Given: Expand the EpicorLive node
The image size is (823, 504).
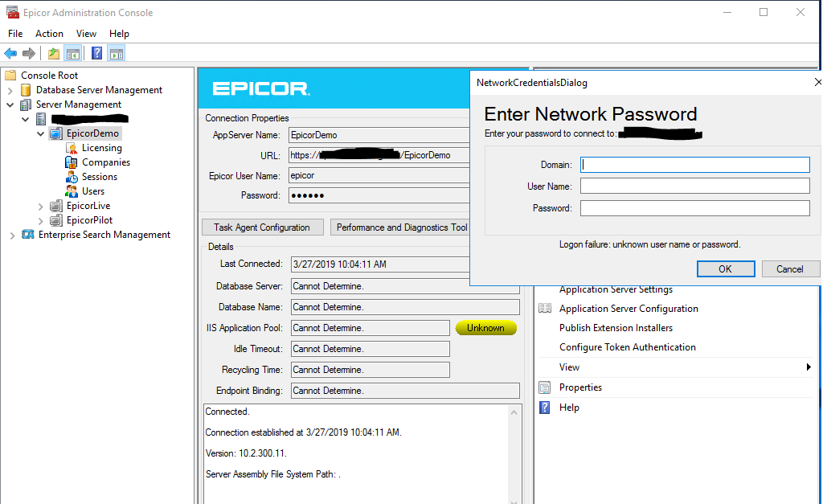Looking at the screenshot, I should [40, 207].
